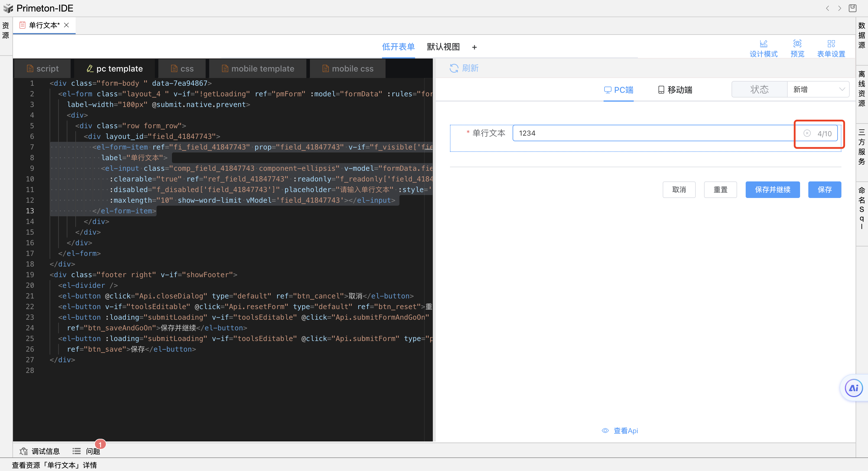Viewport: 868px width, 471px height.
Task: Click the 保存并继续 button
Action: [x=772, y=190]
